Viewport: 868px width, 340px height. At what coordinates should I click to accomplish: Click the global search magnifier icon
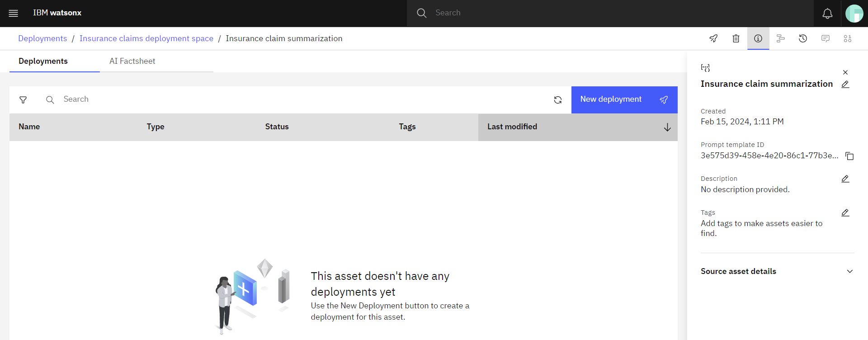pyautogui.click(x=421, y=13)
